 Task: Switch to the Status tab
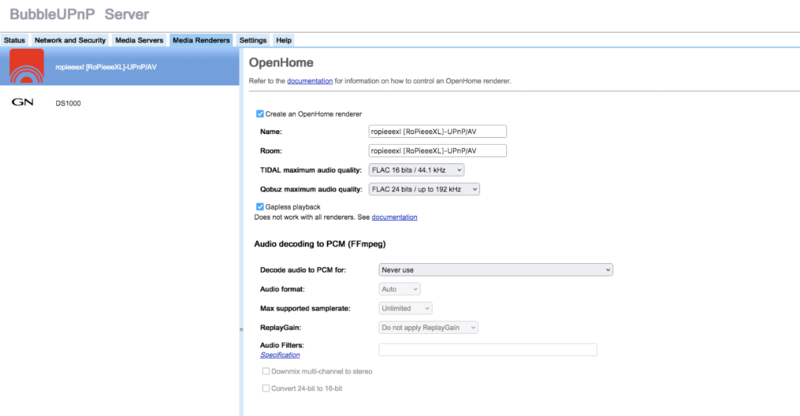point(15,40)
